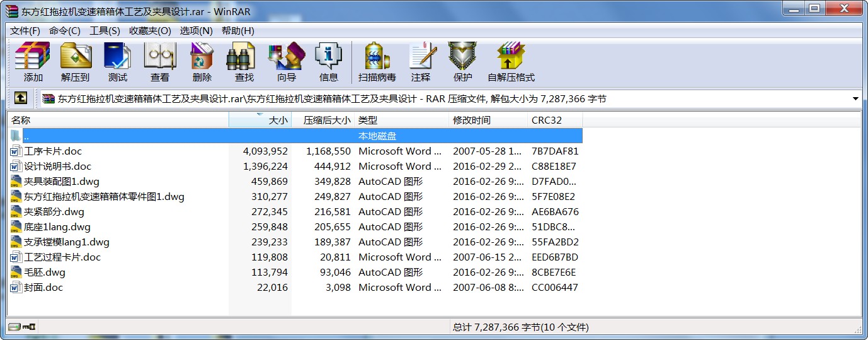Select the file name 封面.doc
The image size is (868, 340).
[x=43, y=288]
